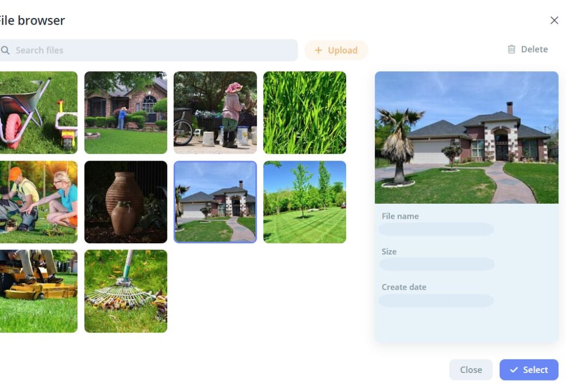
Task: Pick the yellow riding mower thumbnail
Action: tap(37, 291)
